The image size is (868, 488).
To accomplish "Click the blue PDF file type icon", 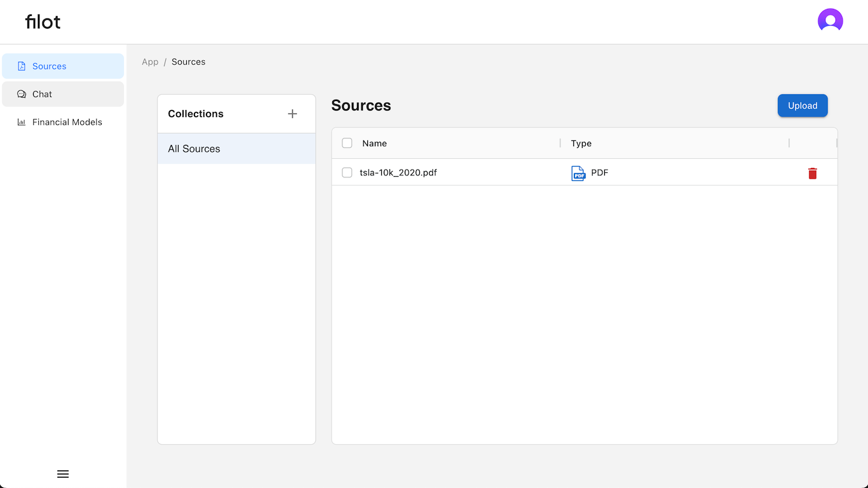I will pos(578,173).
